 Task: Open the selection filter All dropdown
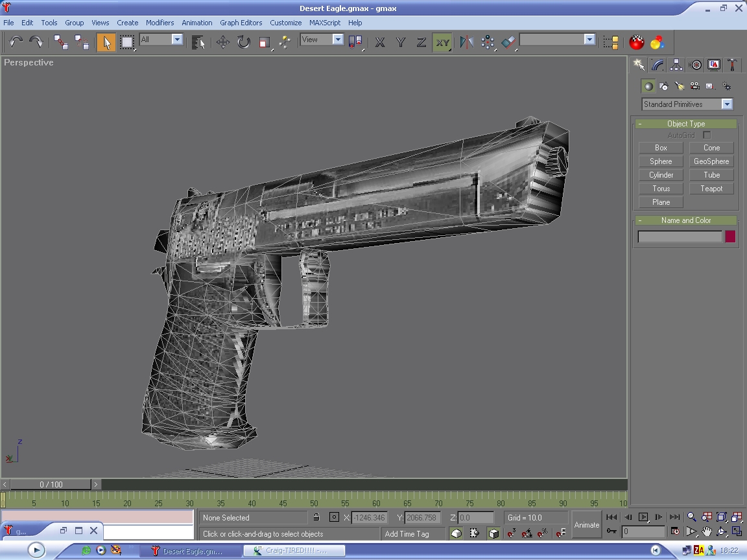pos(177,40)
